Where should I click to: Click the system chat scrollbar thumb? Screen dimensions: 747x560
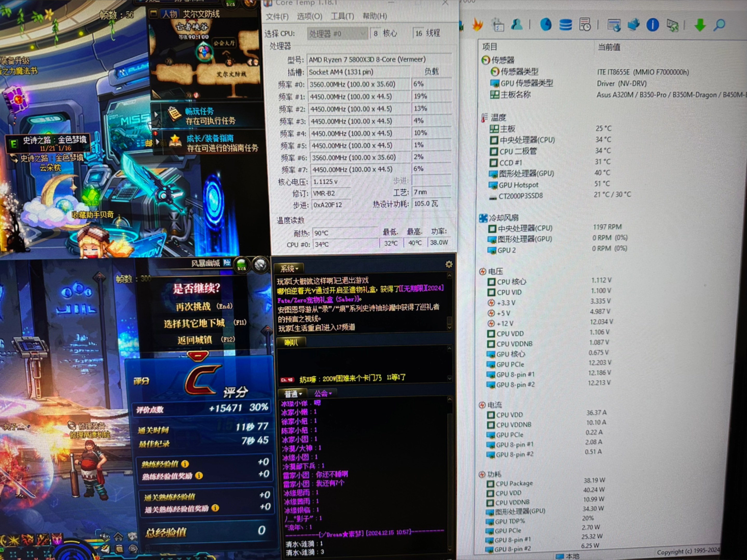pos(449,320)
